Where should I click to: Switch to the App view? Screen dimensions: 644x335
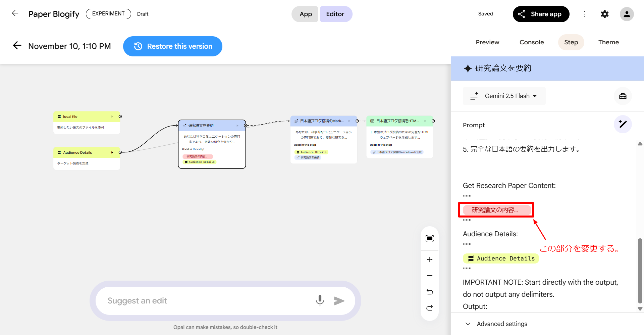pyautogui.click(x=305, y=14)
